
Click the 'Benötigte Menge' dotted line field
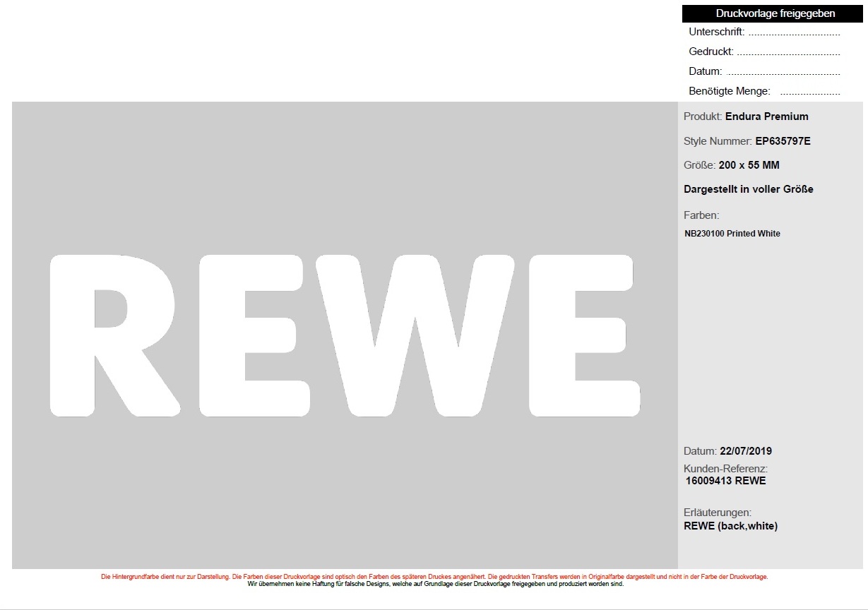[x=811, y=92]
